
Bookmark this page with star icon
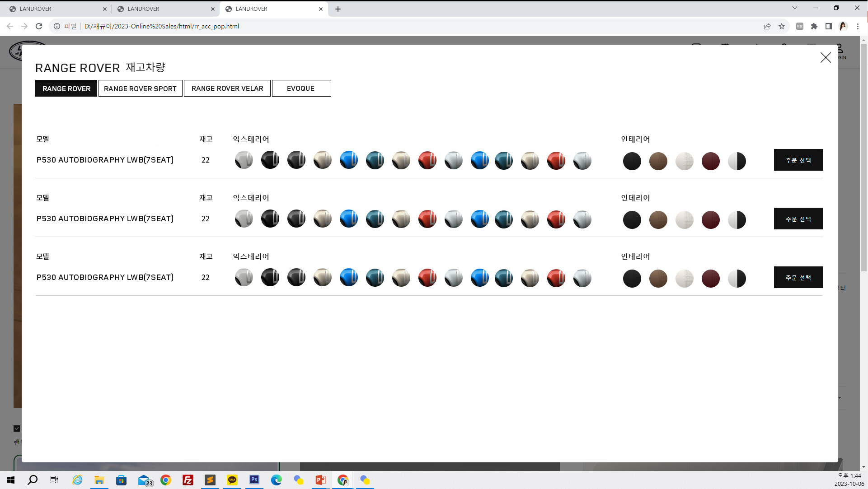coord(782,26)
